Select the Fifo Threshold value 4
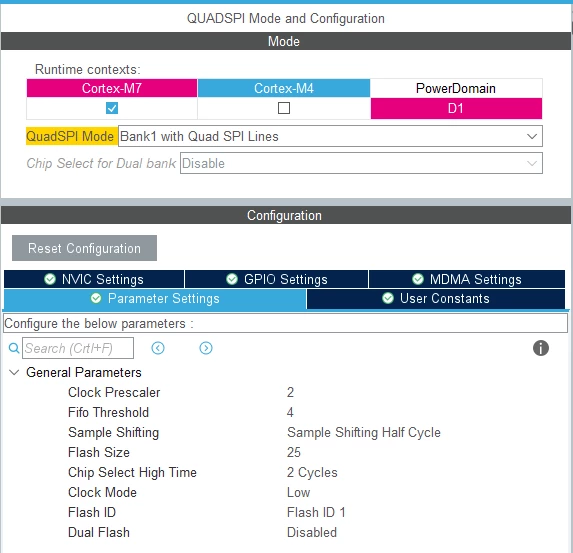 pos(290,413)
